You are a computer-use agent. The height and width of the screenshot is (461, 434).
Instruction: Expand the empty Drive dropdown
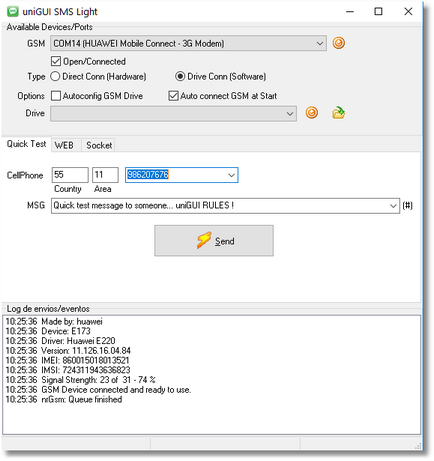(x=290, y=114)
